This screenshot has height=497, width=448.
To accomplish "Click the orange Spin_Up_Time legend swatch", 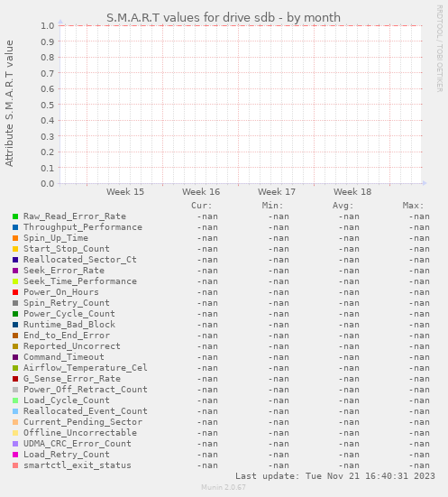I will [x=15, y=238].
